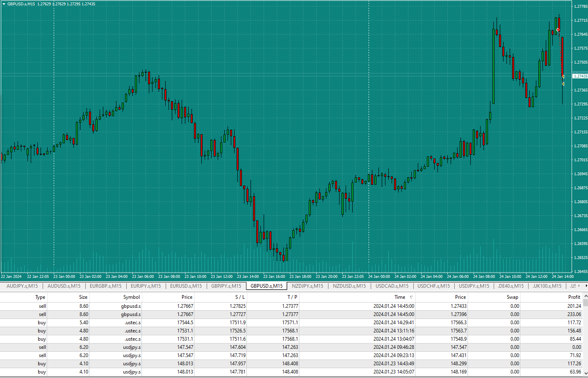Sort trades by the Size column header
Image resolution: width=588 pixels, height=378 pixels.
68,297
